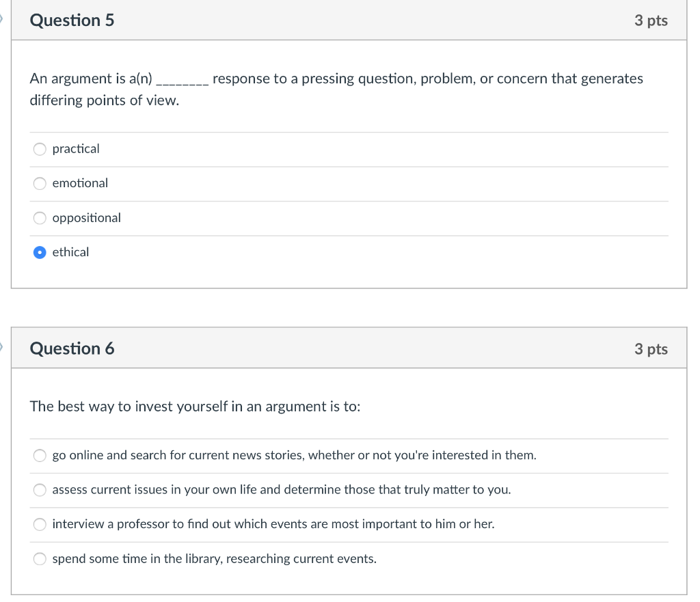Viewport: 700px width, 602px height.
Task: Pick 'spend some time in the library' option
Action: coord(40,559)
